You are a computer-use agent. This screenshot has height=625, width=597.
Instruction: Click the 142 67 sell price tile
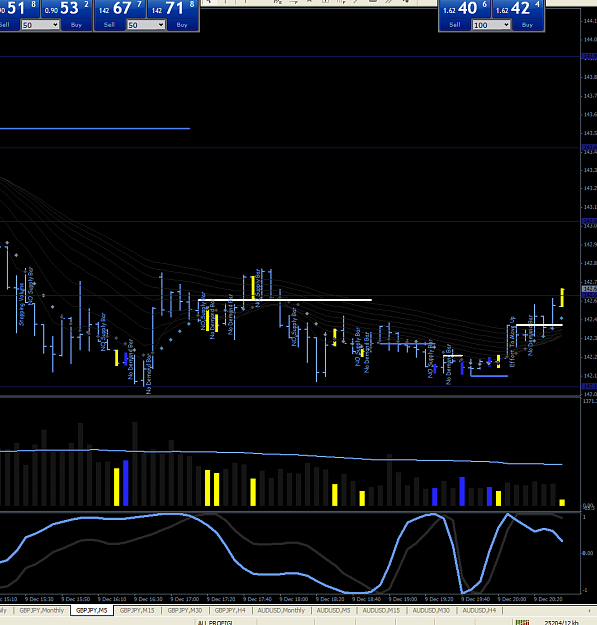tap(120, 9)
